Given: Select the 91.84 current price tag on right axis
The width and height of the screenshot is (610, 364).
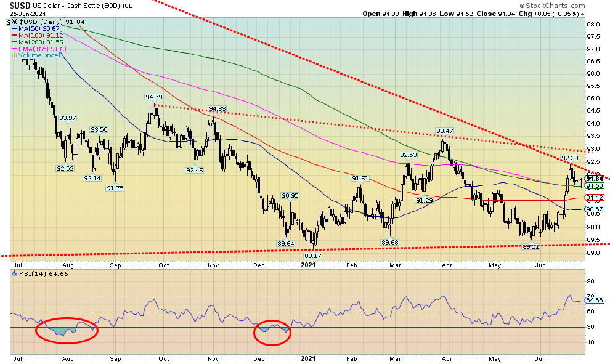Looking at the screenshot, I should [x=593, y=179].
